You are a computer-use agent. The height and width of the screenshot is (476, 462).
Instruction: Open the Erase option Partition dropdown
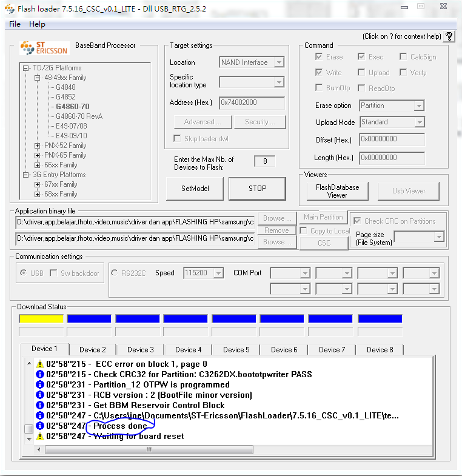[x=419, y=106]
